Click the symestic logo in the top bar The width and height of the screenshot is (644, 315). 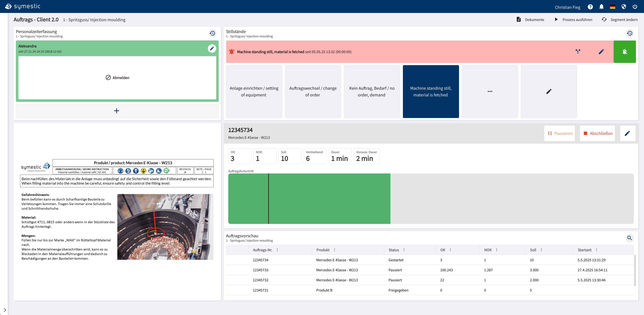[x=22, y=6]
